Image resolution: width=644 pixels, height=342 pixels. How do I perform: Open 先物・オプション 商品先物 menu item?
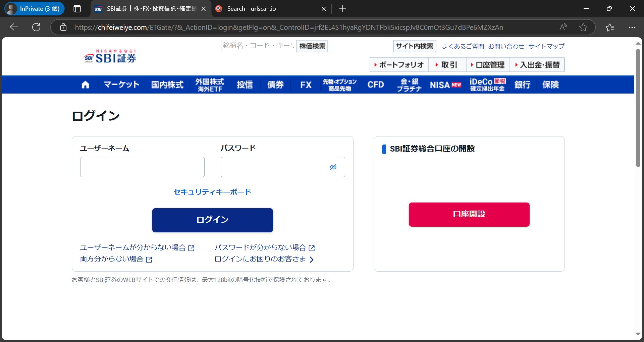[340, 85]
